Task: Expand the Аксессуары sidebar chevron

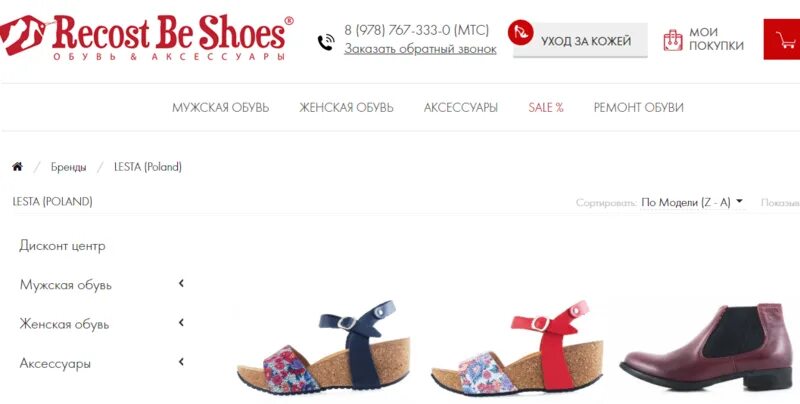Action: [x=181, y=362]
